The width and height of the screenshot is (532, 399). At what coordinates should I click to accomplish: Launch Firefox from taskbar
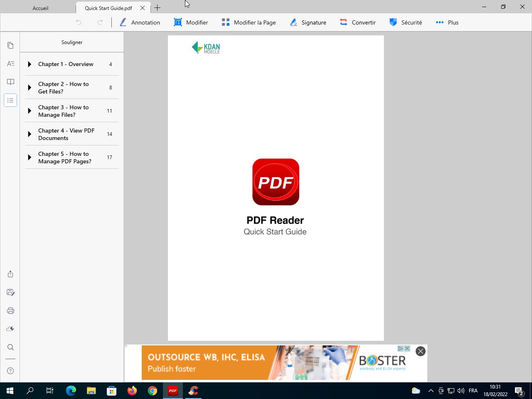click(x=132, y=391)
